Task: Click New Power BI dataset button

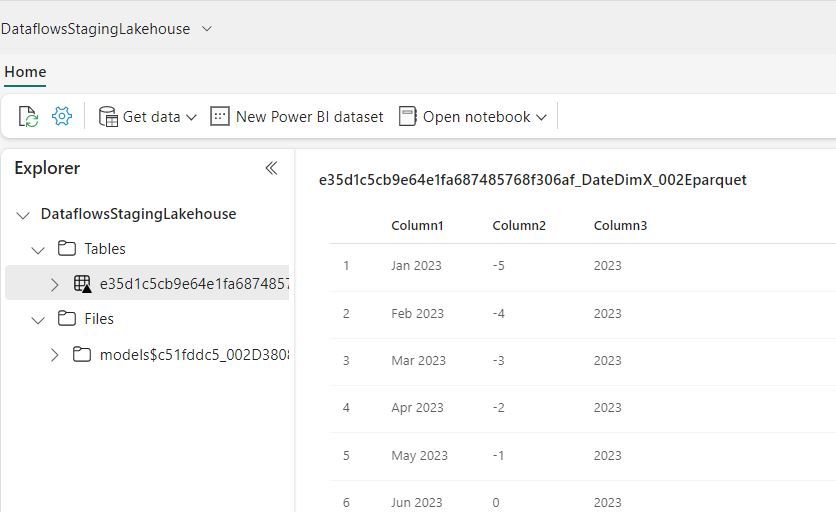Action: click(x=297, y=116)
